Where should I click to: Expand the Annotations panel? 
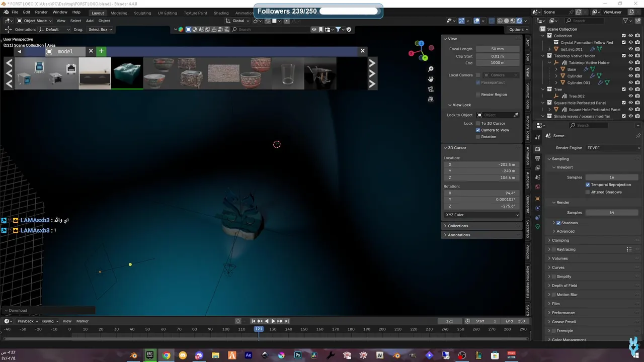459,235
